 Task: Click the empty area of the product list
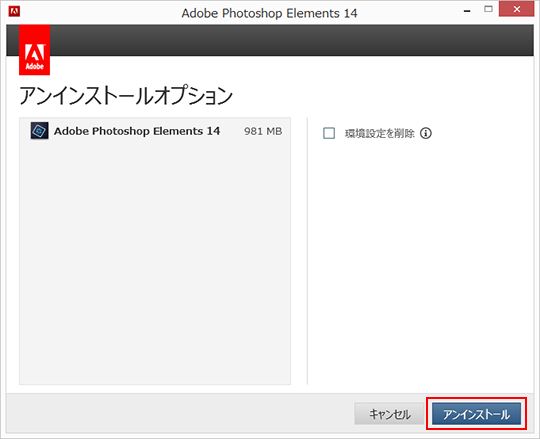[155, 262]
